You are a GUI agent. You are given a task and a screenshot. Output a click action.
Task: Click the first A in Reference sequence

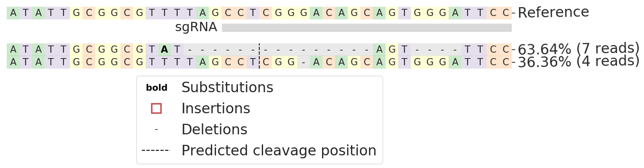pyautogui.click(x=13, y=13)
